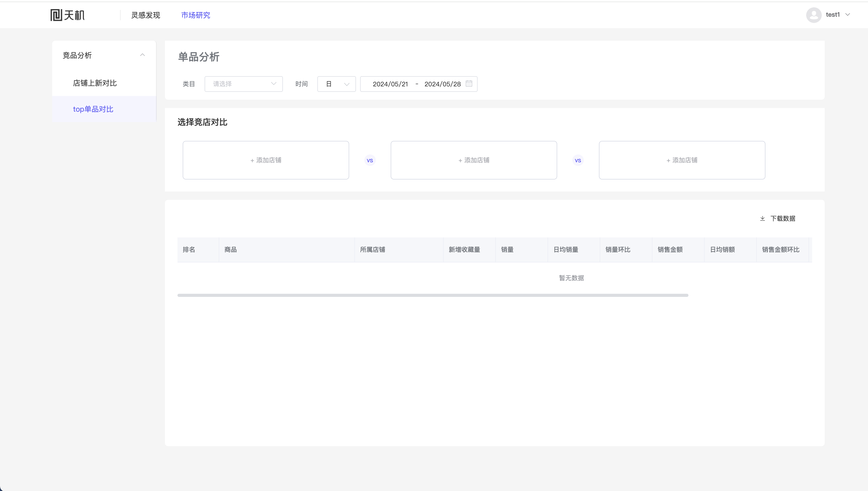
Task: Click the 暂无数据 empty-state text
Action: click(x=571, y=278)
